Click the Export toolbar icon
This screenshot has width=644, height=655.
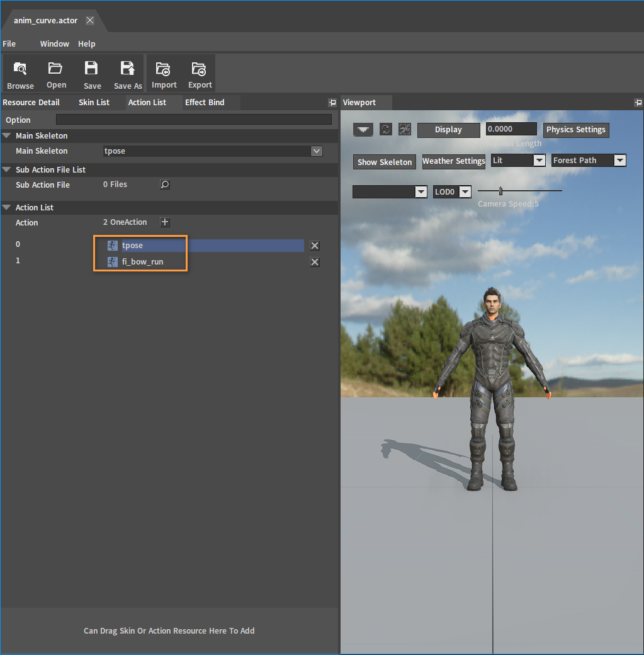click(199, 69)
